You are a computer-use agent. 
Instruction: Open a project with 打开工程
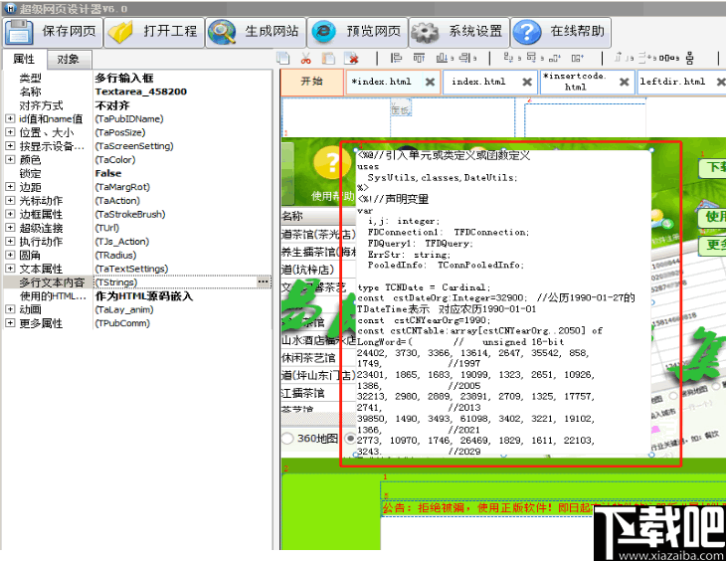(x=154, y=32)
